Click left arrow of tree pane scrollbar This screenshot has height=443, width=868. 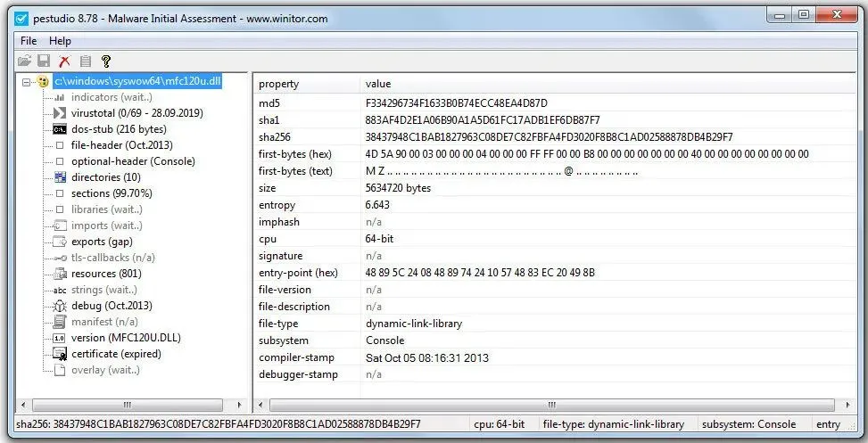point(21,405)
